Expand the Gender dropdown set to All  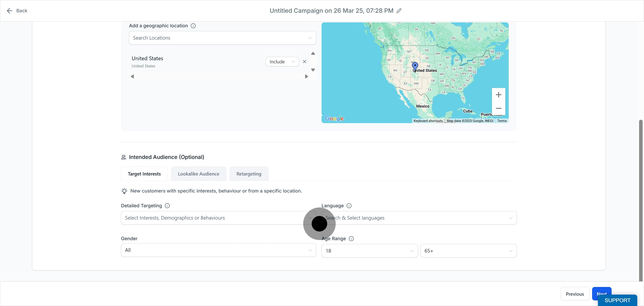point(218,250)
